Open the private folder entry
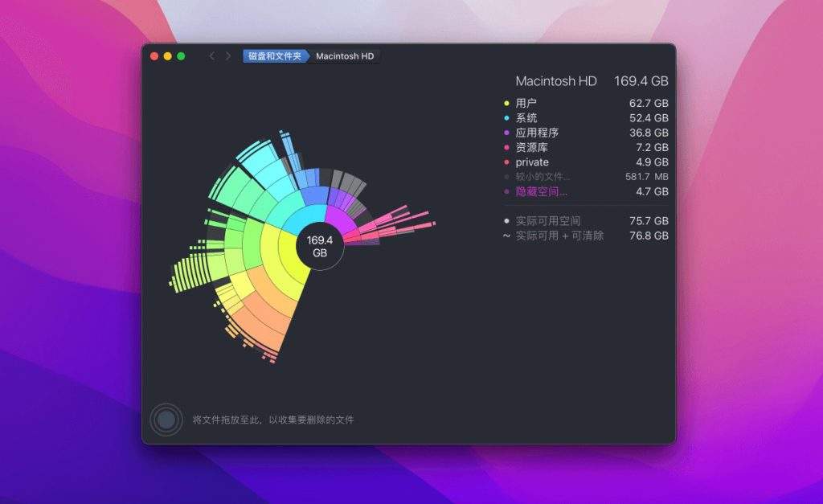The image size is (823, 504). tap(532, 162)
